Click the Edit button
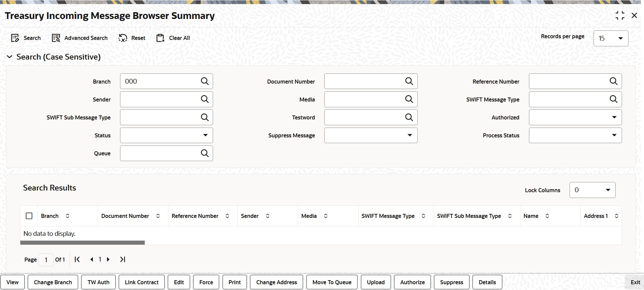 [x=179, y=282]
